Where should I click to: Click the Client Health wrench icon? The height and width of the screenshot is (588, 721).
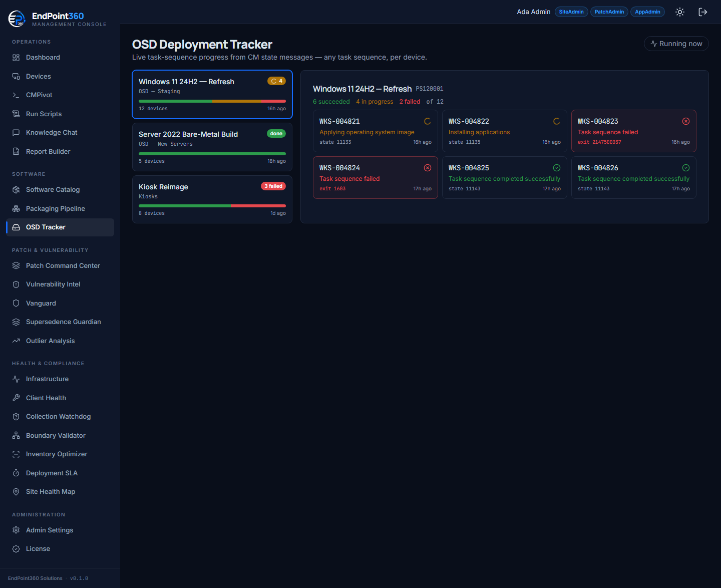[16, 398]
